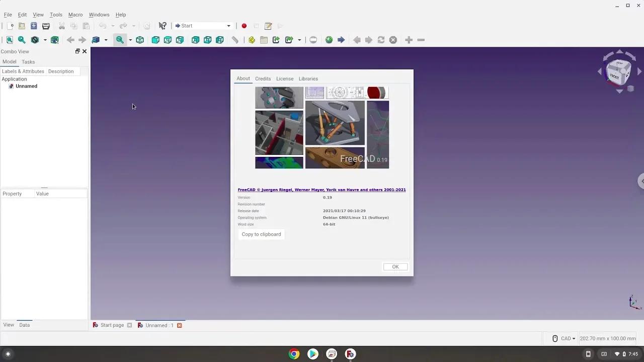644x362 pixels.
Task: Switch to the Credits tab
Action: tap(263, 78)
